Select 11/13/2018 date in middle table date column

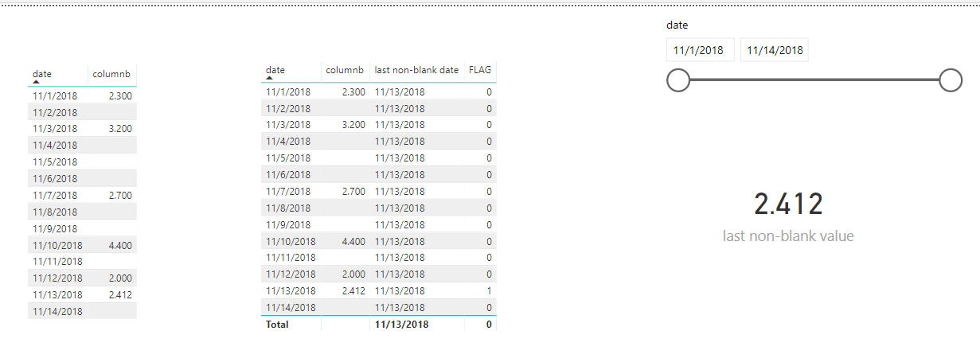291,290
